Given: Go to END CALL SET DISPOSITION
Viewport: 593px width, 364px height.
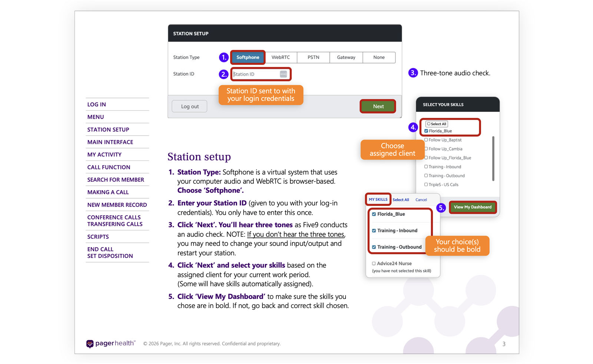Looking at the screenshot, I should click(110, 252).
